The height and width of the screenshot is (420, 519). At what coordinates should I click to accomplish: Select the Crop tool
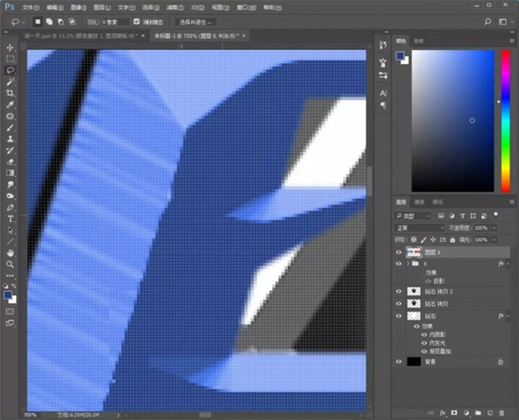(x=10, y=92)
